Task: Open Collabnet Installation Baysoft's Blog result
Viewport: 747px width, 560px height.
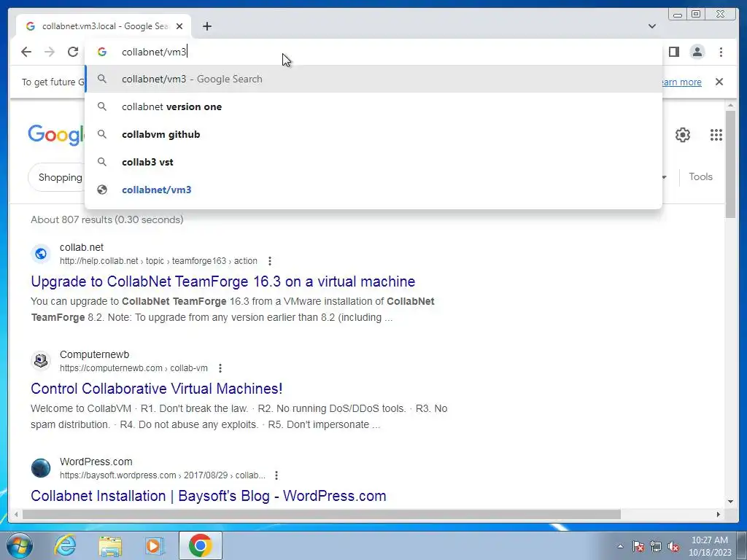Action: (208, 496)
